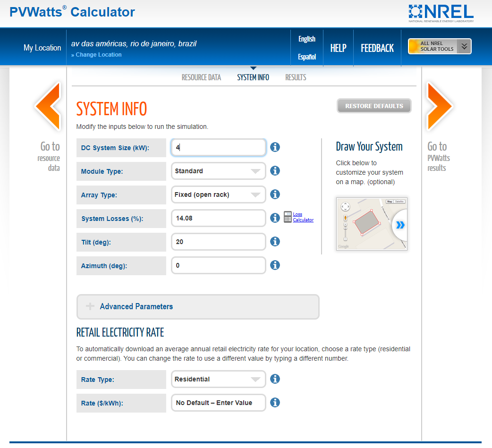Open info icon for Rate ($/kWh)

(x=275, y=403)
